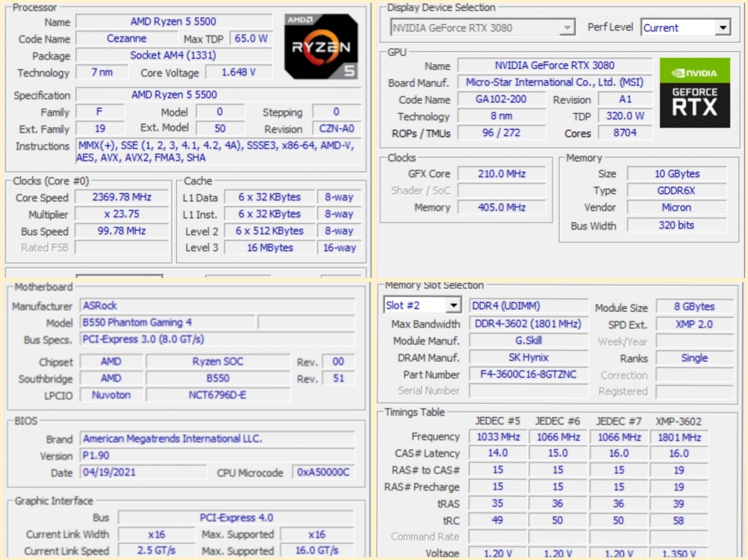Click the DRAM Manuf. value SK Hynix

point(529,358)
